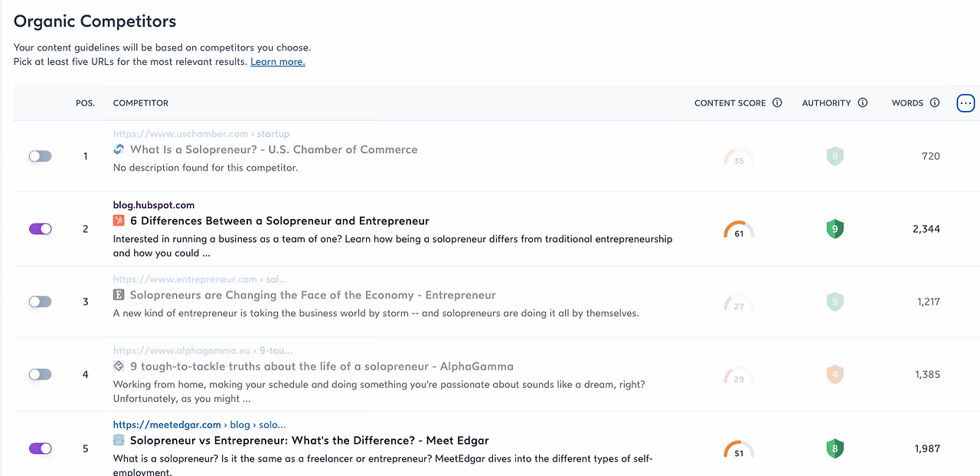Turn off the Meet Edgar competitor toggle

point(40,448)
